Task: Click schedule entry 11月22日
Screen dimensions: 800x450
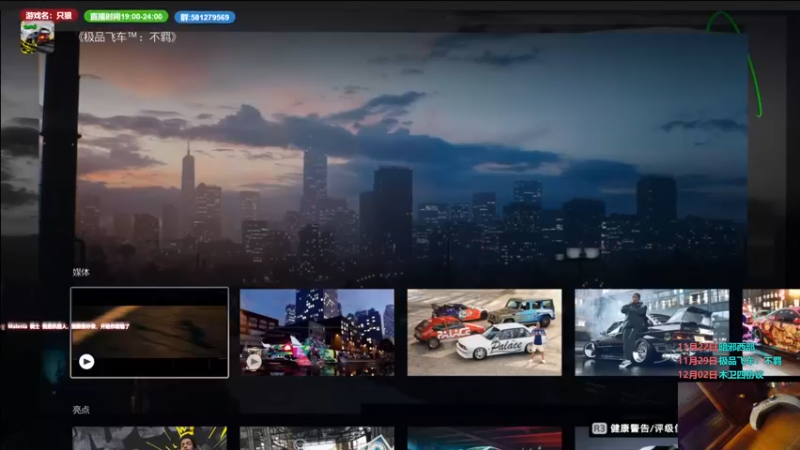Action: coord(716,347)
